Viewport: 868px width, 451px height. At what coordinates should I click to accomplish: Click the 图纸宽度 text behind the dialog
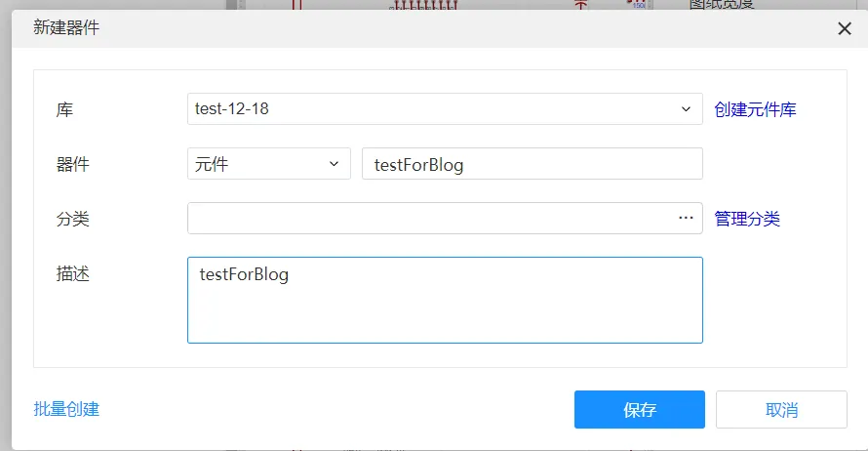pyautogui.click(x=722, y=5)
